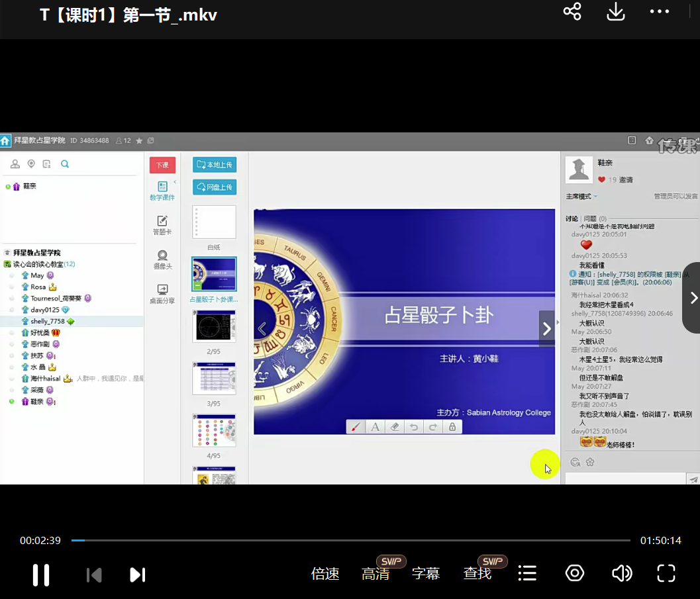Open the 摄像头 camera tool
700x599 pixels.
coord(162,259)
